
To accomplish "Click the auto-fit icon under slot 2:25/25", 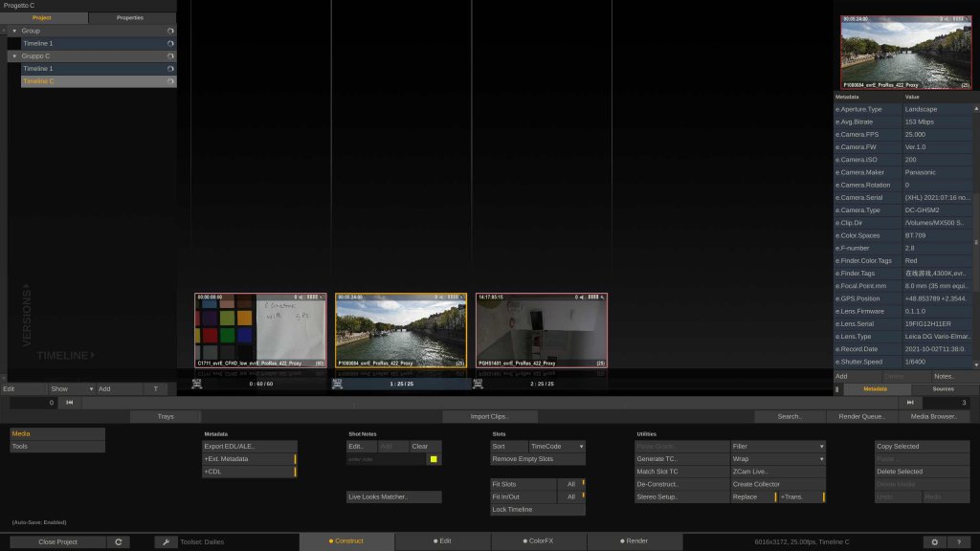I will pyautogui.click(x=479, y=384).
